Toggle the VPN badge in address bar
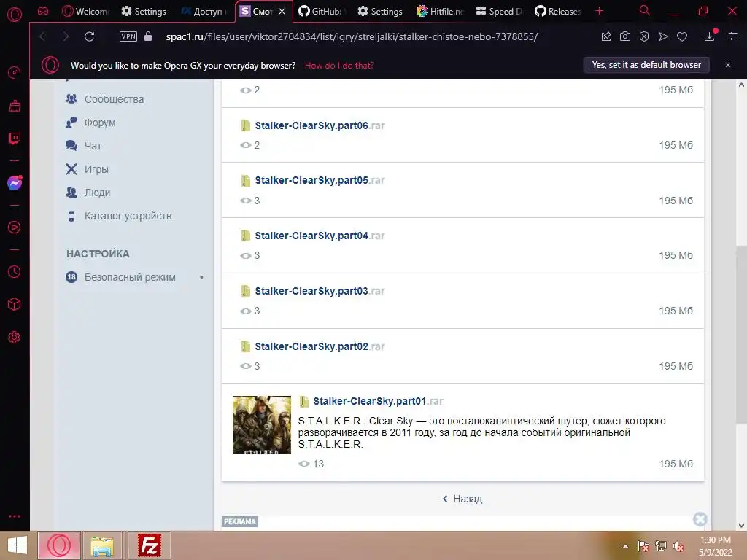 tap(128, 36)
